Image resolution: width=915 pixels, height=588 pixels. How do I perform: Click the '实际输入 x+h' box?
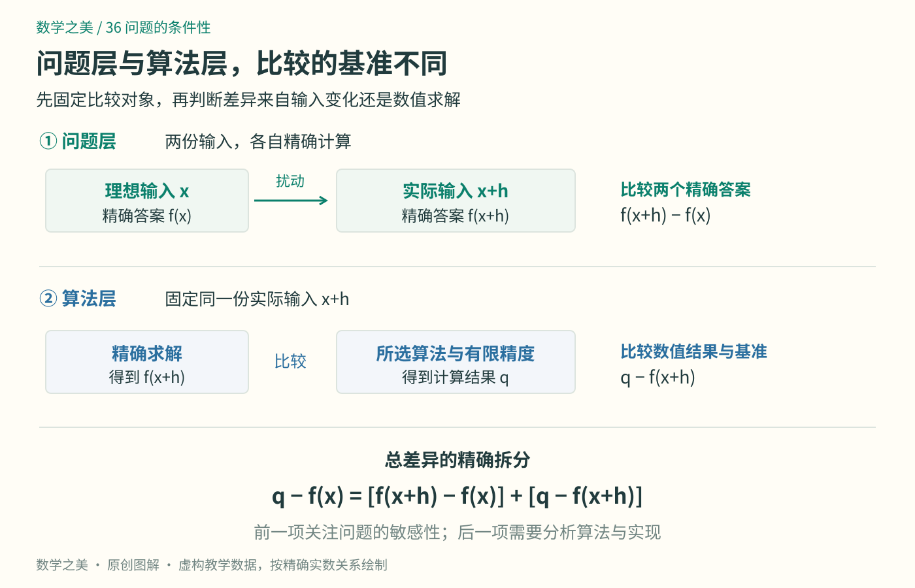tap(456, 201)
